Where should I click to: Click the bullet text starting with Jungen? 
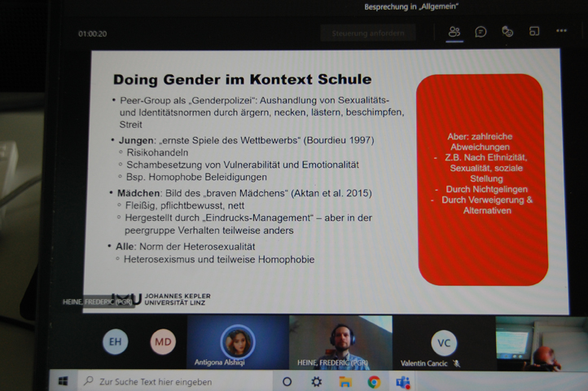(247, 140)
